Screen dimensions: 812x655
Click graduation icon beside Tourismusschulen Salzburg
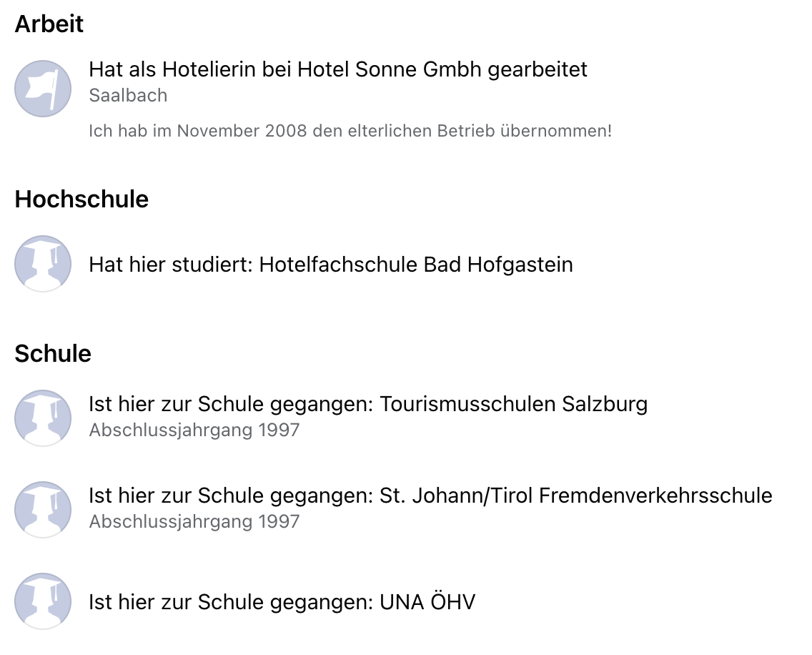click(43, 418)
